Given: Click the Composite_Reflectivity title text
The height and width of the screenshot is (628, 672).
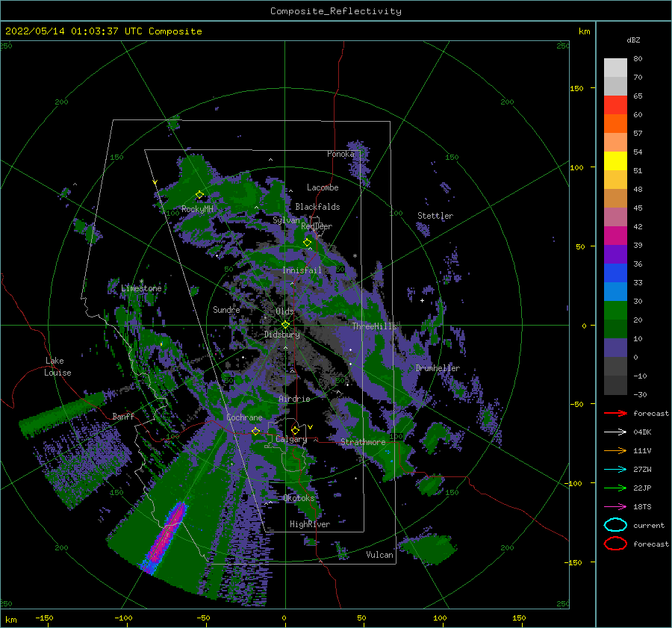Looking at the screenshot, I should coord(336,11).
